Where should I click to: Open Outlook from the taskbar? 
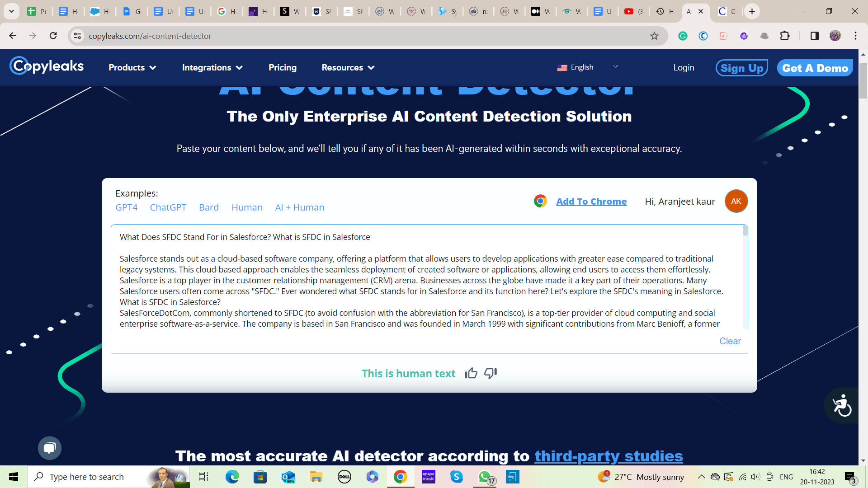[288, 477]
